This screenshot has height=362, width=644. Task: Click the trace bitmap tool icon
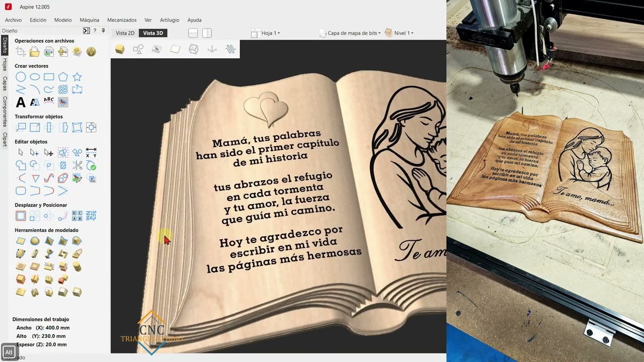coord(63,102)
